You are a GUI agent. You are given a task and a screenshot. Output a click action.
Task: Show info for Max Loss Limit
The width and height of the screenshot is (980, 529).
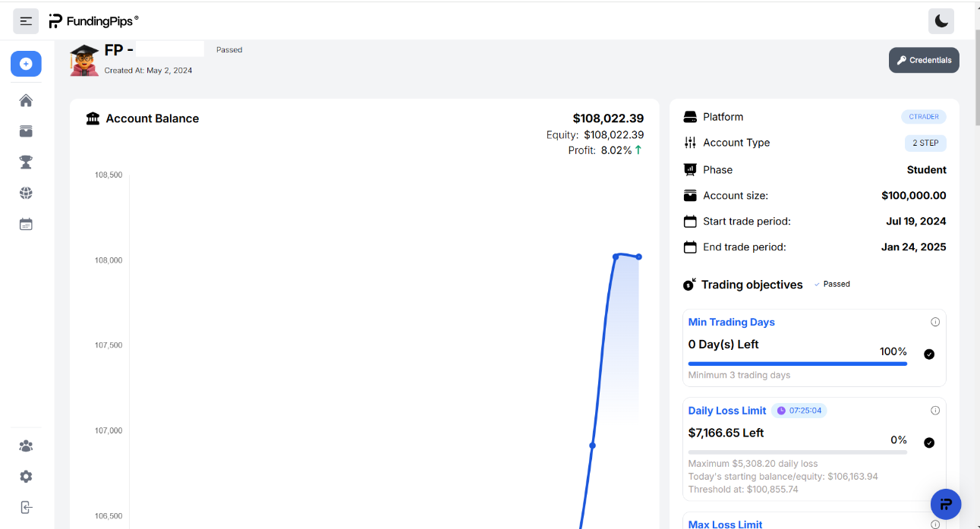click(x=935, y=524)
